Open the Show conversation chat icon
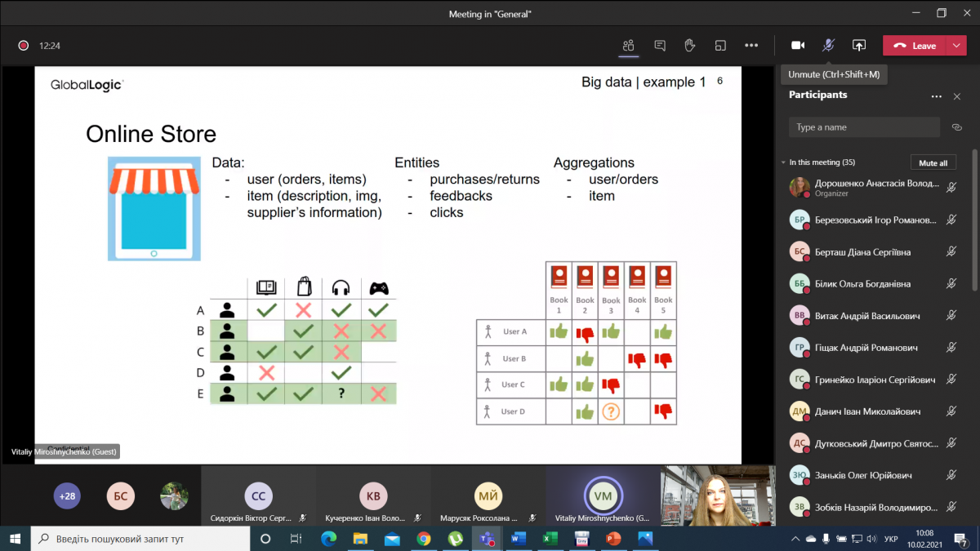Viewport: 980px width, 551px height. pyautogui.click(x=660, y=46)
